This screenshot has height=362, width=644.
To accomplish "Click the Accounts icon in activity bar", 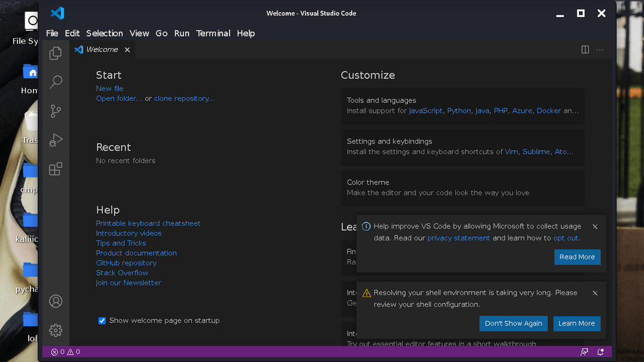I will (56, 301).
